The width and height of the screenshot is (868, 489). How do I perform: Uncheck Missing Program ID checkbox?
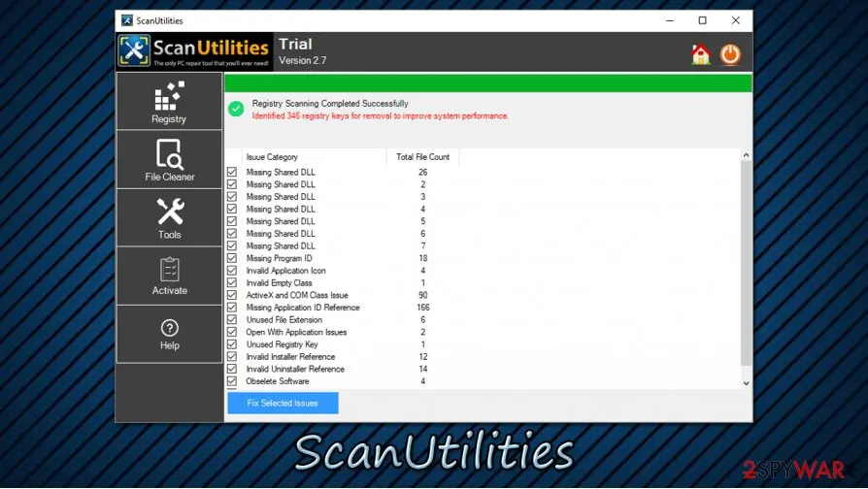click(232, 258)
